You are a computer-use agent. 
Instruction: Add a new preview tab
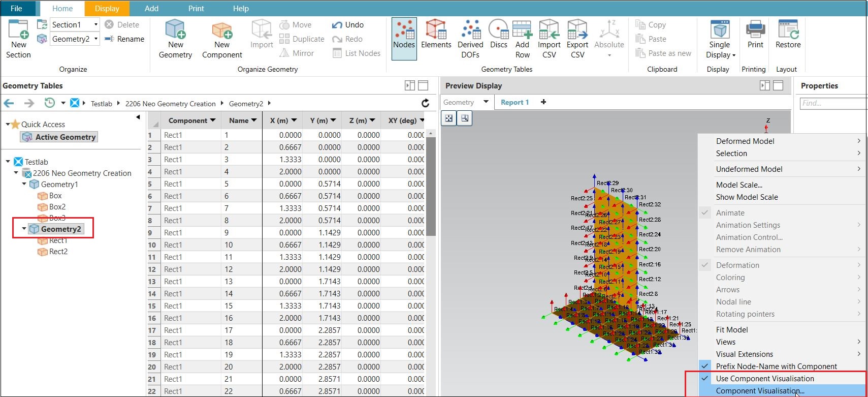point(543,102)
